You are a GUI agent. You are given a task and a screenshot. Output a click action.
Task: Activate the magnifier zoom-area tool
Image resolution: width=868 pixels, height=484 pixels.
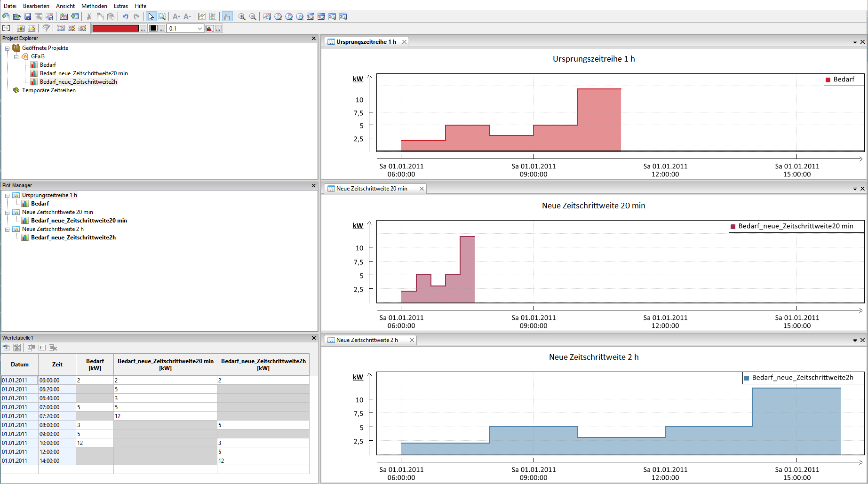coord(162,16)
